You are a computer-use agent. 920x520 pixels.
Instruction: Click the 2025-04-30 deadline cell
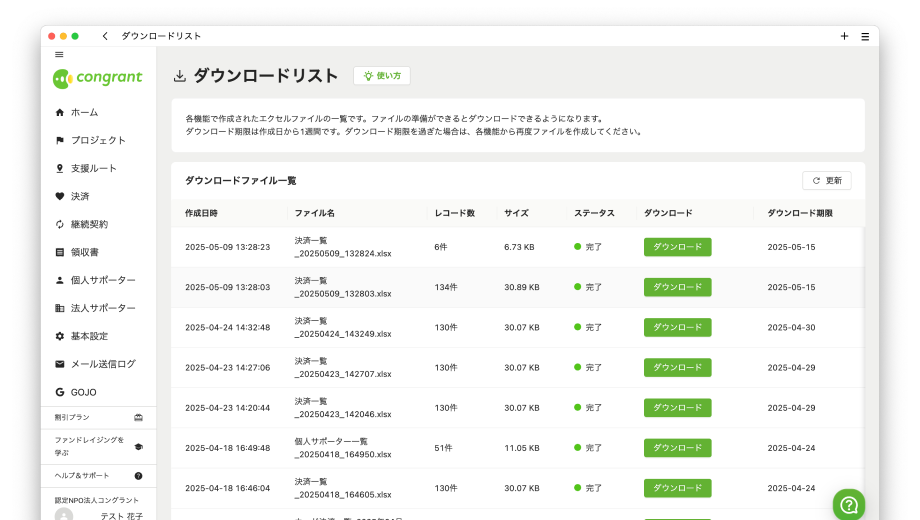pos(791,327)
